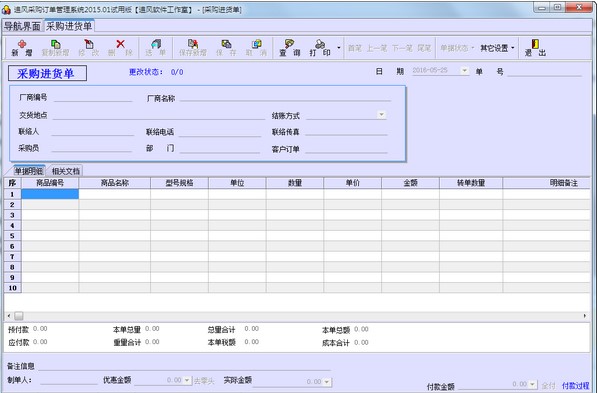Click the 部门 input field

[x=220, y=148]
